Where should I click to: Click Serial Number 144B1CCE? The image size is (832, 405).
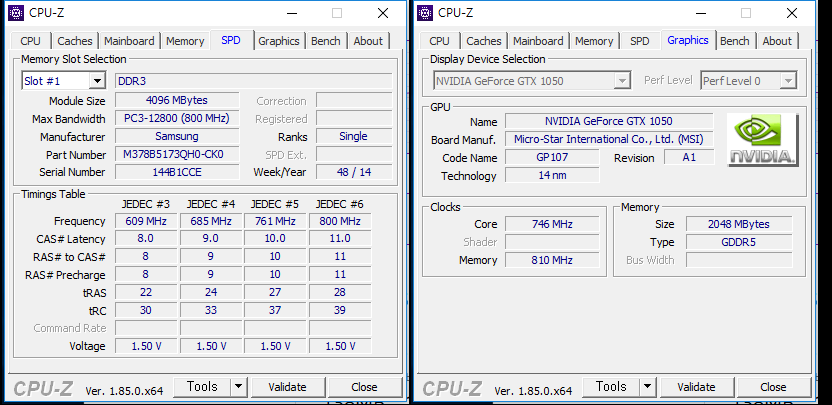pos(177,172)
